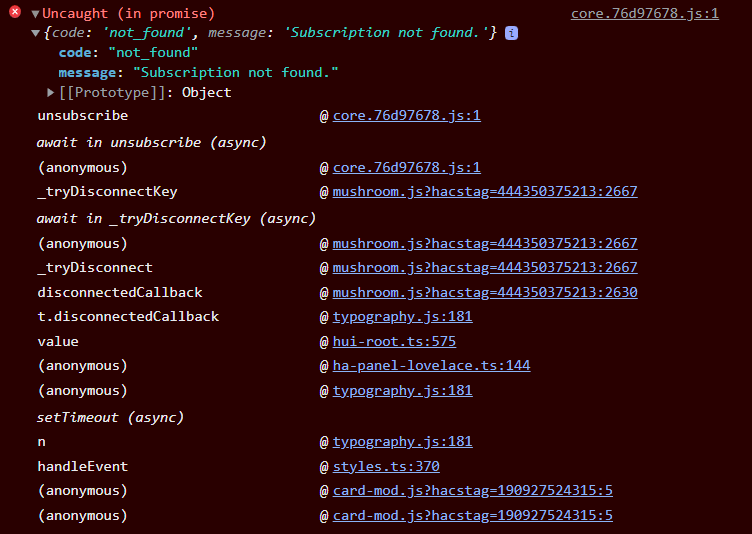Viewport: 752px width, 534px height.
Task: Select the 'disconnectedCallback' frame name without the t. prefix
Action: click(x=120, y=292)
